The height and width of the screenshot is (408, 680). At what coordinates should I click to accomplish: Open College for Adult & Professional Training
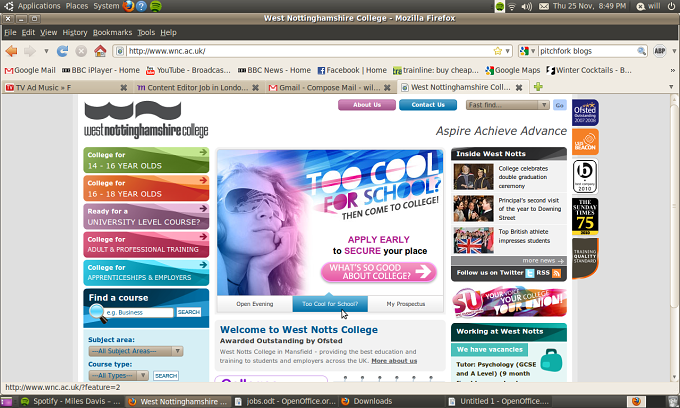(x=146, y=245)
